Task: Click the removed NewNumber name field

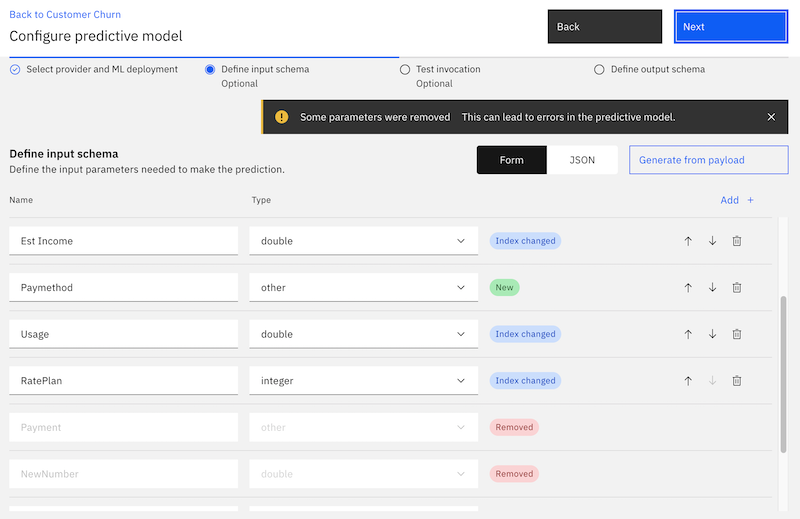Action: click(x=123, y=474)
